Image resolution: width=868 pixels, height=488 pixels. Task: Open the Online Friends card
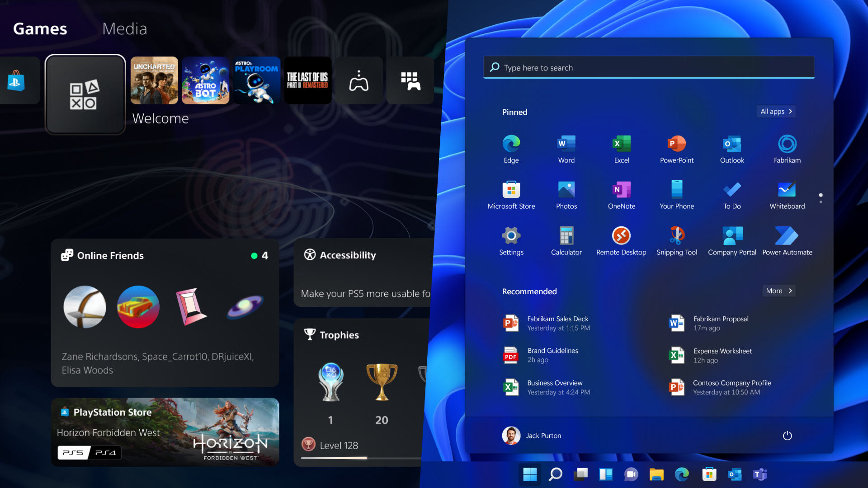[165, 313]
